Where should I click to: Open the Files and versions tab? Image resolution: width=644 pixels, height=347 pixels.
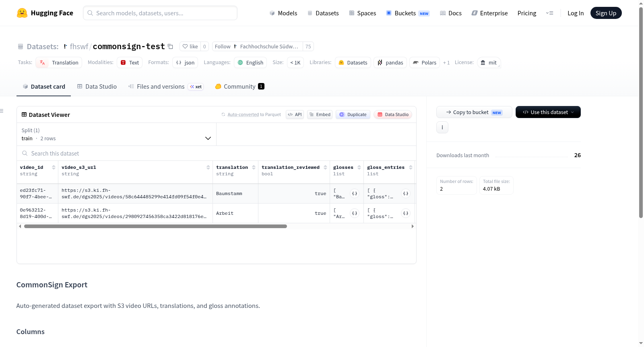pos(166,87)
